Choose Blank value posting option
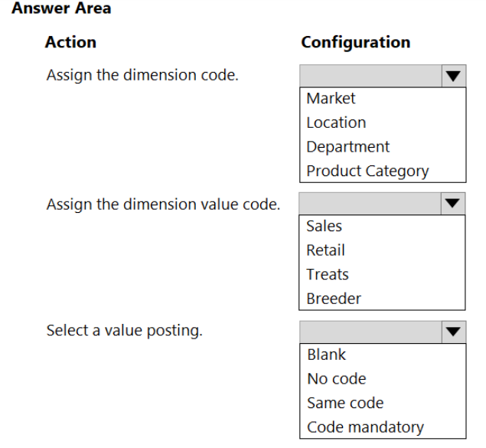The image size is (486, 448). (x=326, y=355)
